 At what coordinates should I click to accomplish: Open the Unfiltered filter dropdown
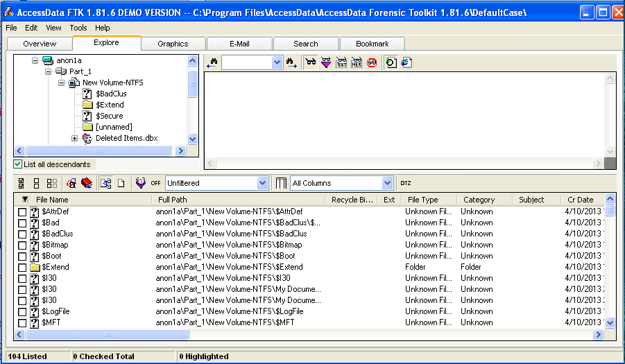[262, 183]
